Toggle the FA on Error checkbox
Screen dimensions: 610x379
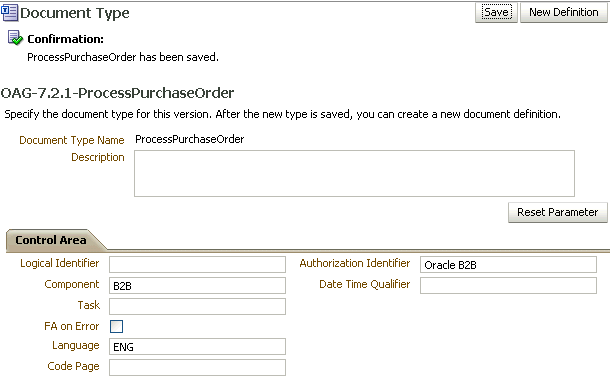coord(116,326)
